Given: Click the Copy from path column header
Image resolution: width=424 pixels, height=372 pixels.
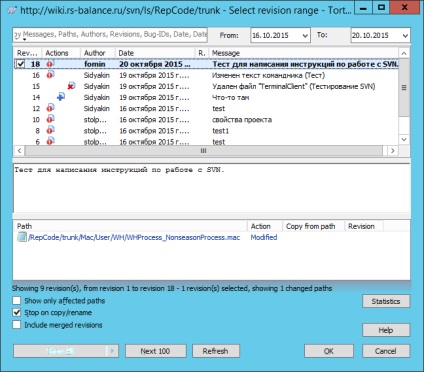Looking at the screenshot, I should click(x=313, y=226).
